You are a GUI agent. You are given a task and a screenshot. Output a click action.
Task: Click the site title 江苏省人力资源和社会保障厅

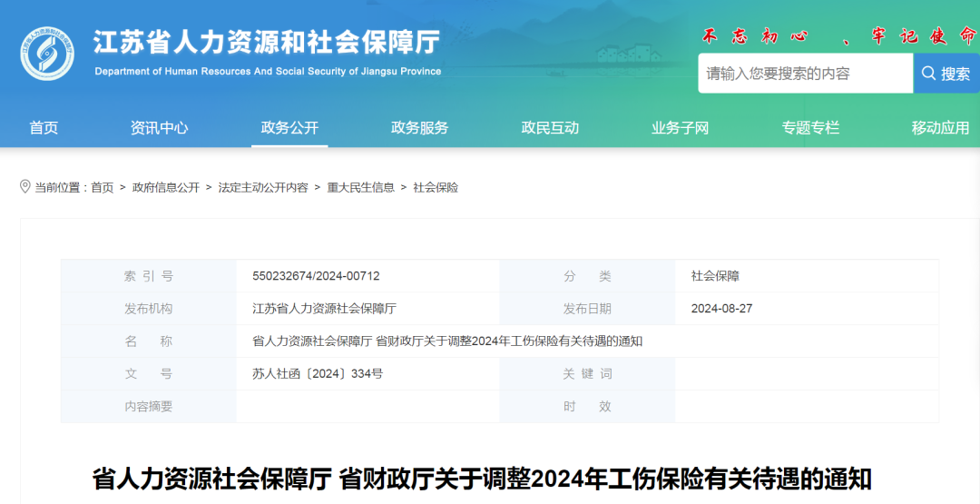[267, 43]
